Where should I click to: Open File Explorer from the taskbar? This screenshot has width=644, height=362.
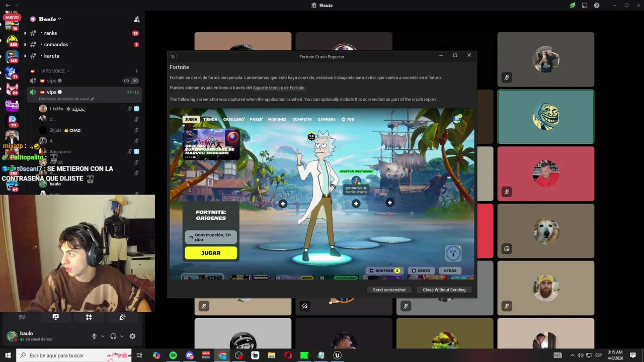point(272,355)
